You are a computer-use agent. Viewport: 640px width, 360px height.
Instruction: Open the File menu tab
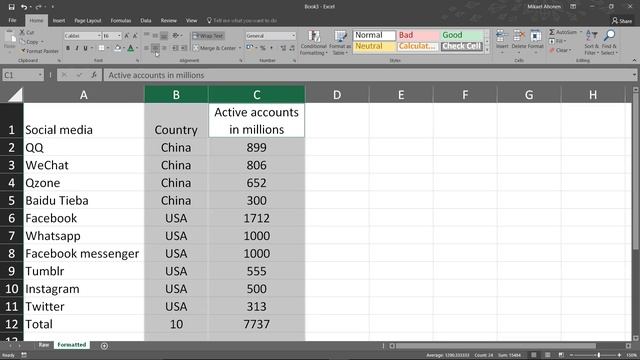pos(12,20)
